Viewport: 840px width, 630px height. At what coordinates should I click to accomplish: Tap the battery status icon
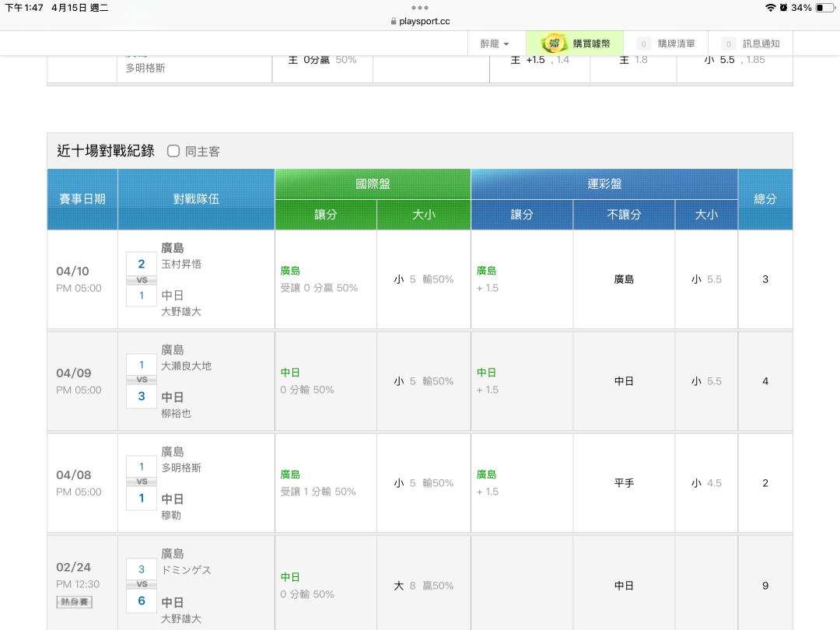pos(824,8)
